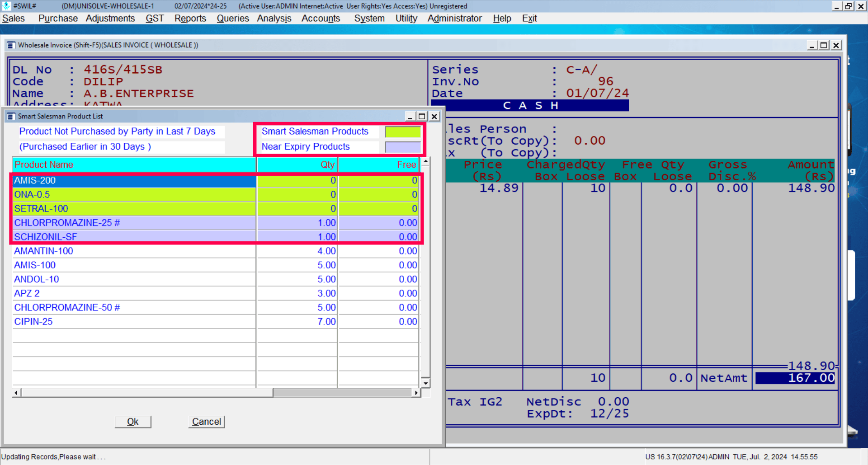Screen dimensions: 868x465
Task: Click the invoice price value 14.89
Action: coord(499,188)
